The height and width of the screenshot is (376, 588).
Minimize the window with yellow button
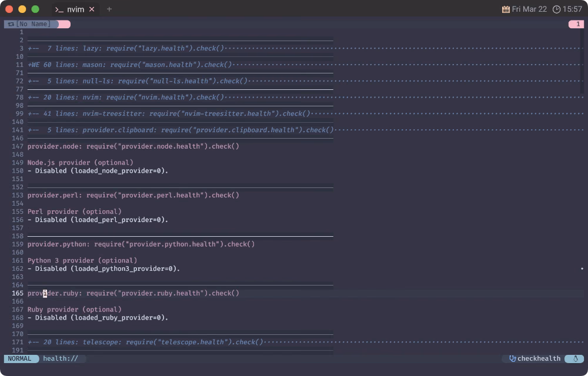click(22, 9)
